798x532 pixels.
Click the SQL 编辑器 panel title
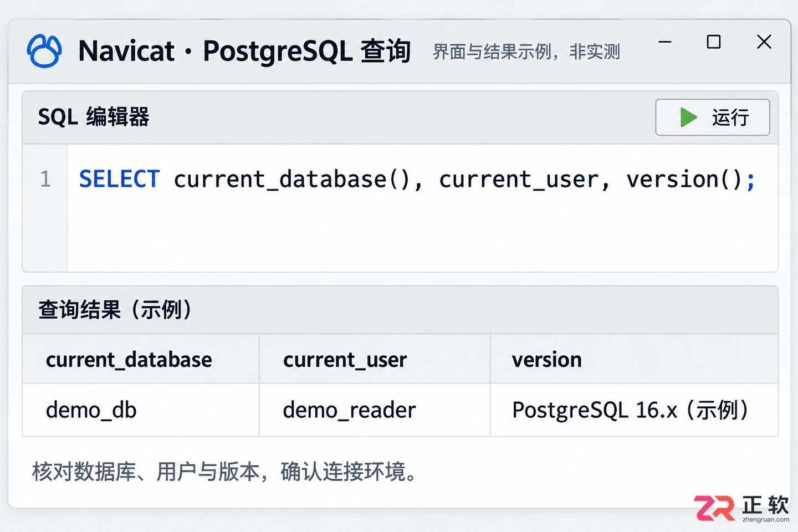pos(94,117)
